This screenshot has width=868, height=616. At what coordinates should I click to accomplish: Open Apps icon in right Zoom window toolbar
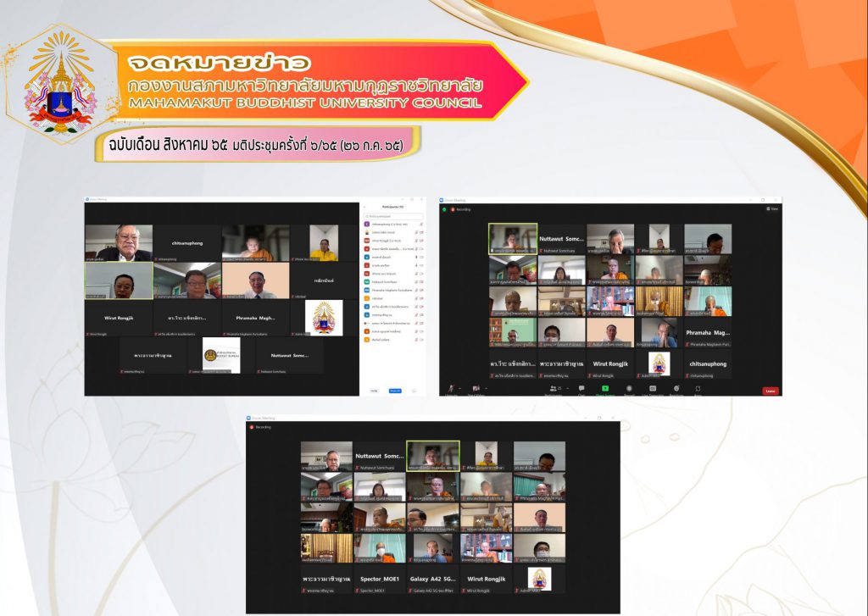click(x=698, y=388)
